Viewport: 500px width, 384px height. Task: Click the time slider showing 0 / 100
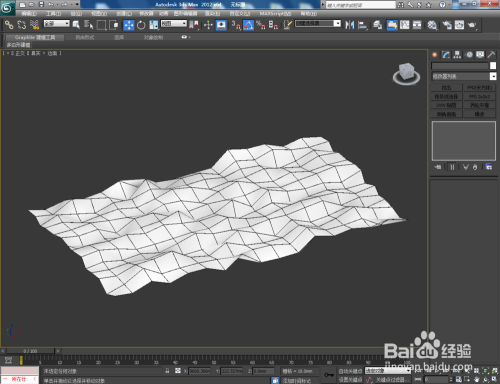tap(30, 351)
